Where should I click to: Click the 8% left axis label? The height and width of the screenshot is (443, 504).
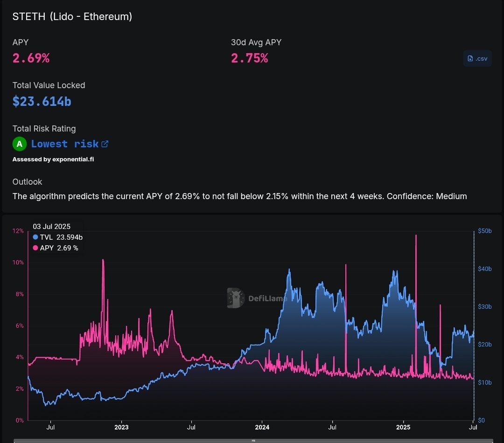[20, 294]
